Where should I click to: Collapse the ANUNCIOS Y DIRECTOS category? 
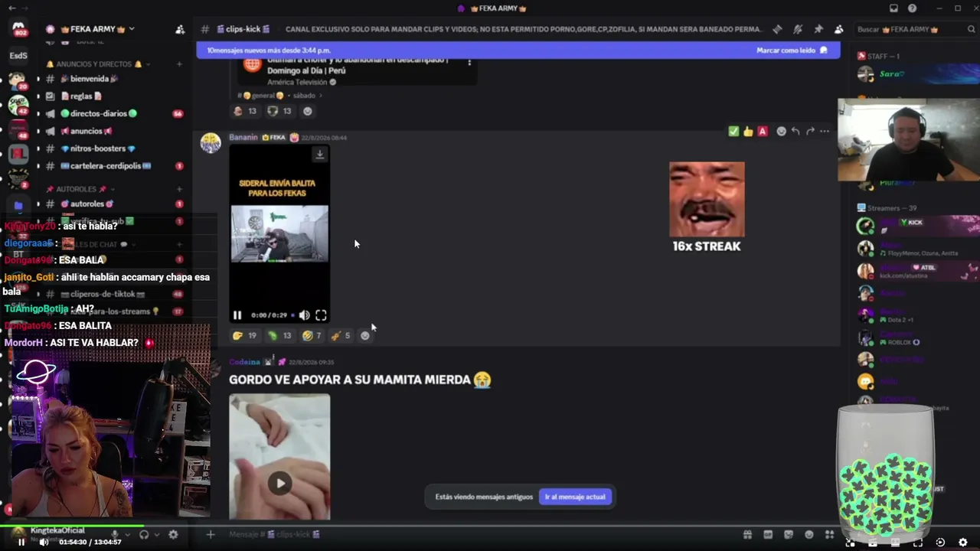point(100,64)
